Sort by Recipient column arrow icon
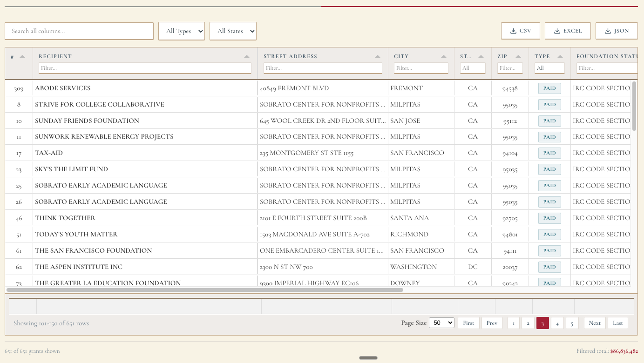The height and width of the screenshot is (363, 644). click(247, 56)
